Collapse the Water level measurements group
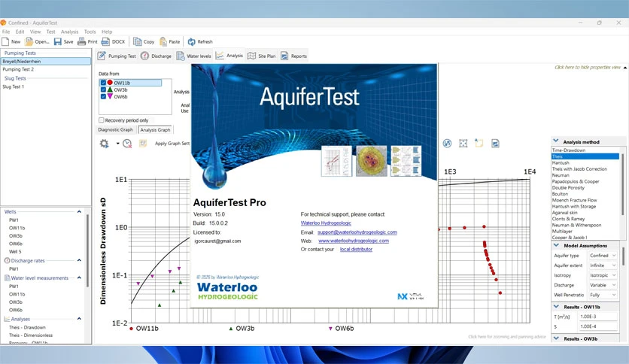The image size is (629, 364). coord(79,278)
